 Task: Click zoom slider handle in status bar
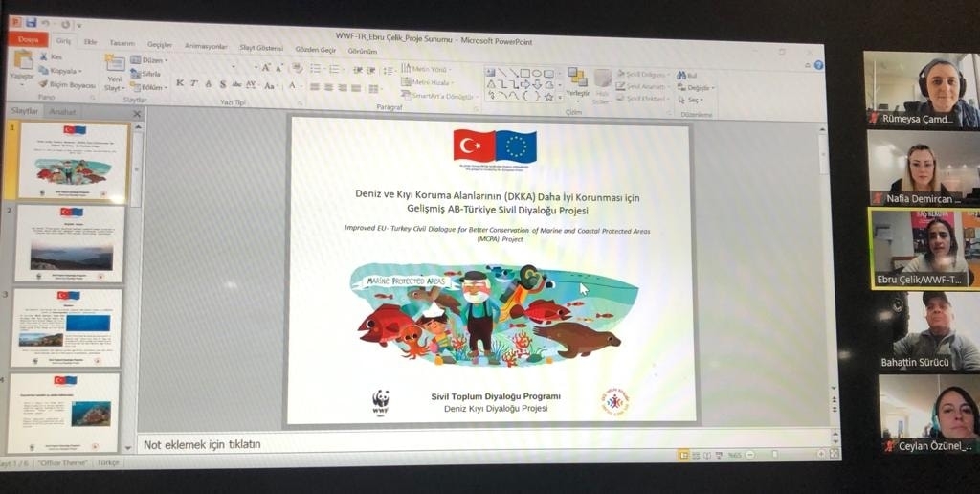tap(775, 455)
